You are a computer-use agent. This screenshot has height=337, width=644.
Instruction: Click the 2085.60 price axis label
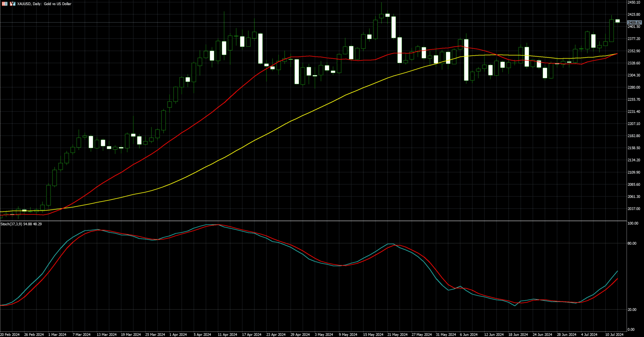(x=634, y=185)
